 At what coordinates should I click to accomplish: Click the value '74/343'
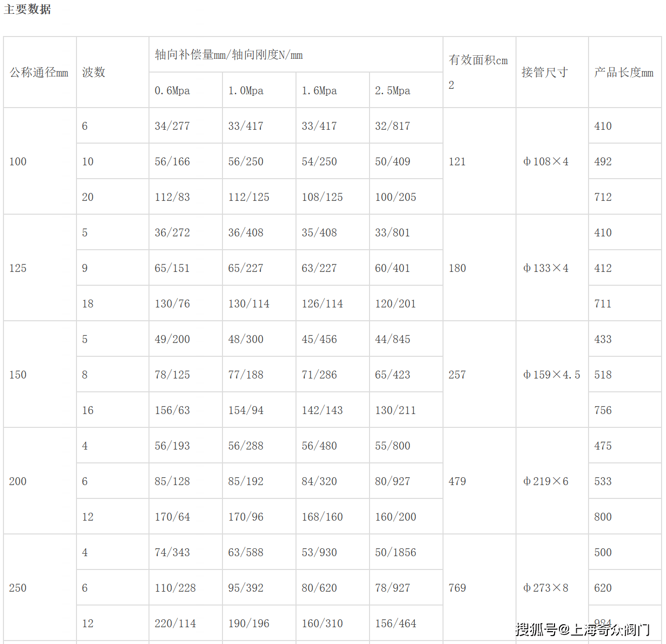(x=172, y=553)
